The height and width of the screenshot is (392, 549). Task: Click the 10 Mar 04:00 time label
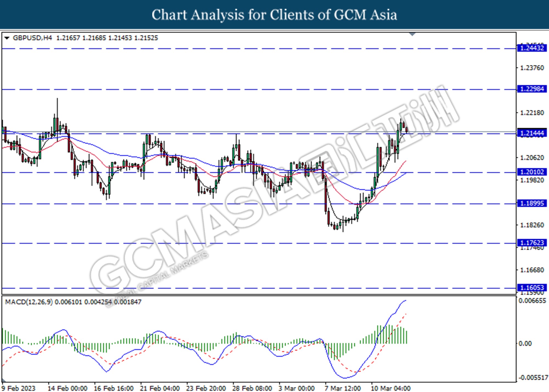391,388
